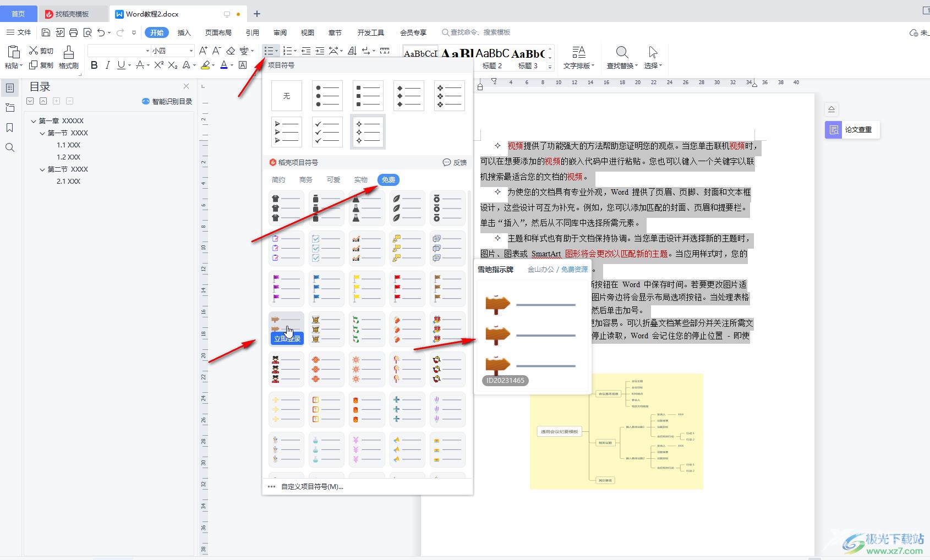Select 无 (none) bullet style
This screenshot has width=930, height=560.
286,96
